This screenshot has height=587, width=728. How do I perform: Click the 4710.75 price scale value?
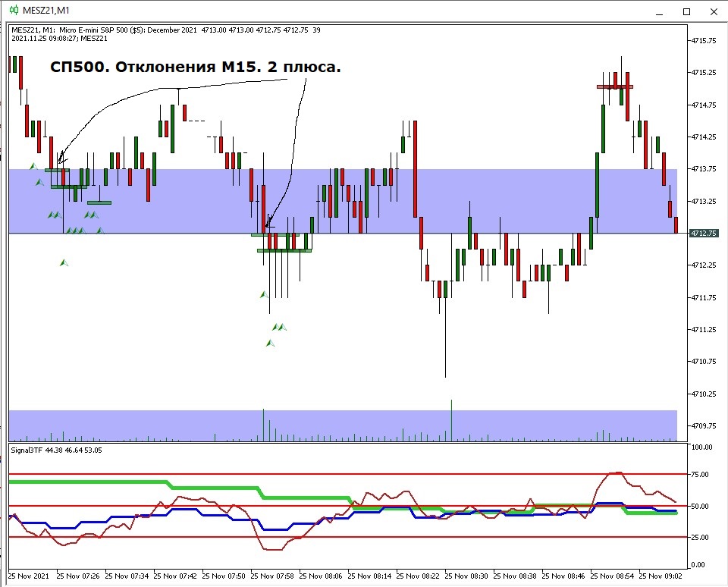point(704,361)
